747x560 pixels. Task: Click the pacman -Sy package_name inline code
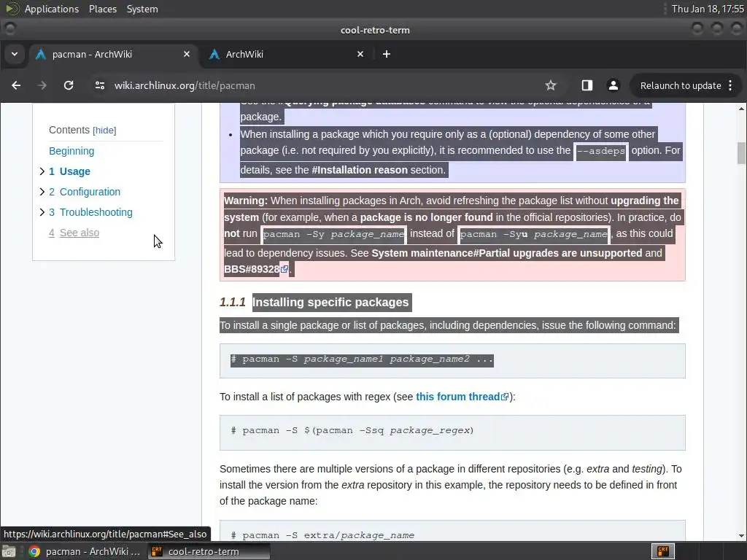pos(333,234)
